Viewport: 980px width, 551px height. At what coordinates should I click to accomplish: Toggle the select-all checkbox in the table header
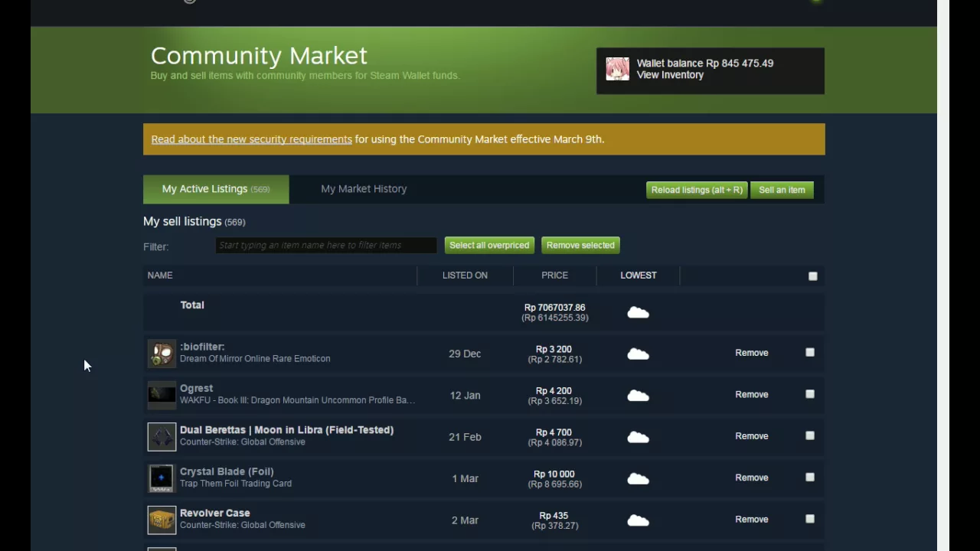(x=813, y=276)
